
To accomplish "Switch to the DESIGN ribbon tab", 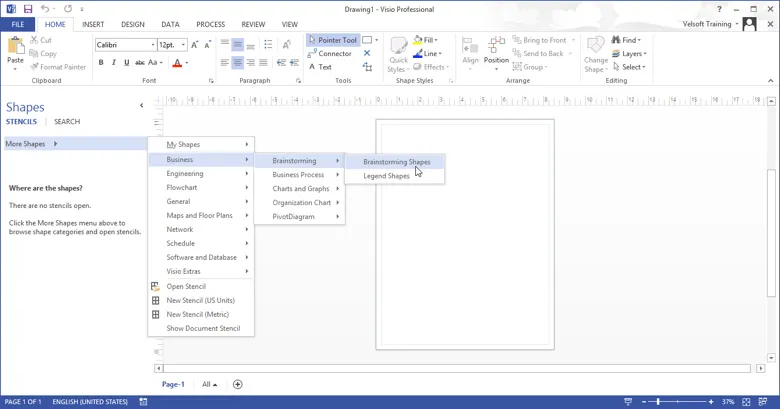I will [133, 24].
